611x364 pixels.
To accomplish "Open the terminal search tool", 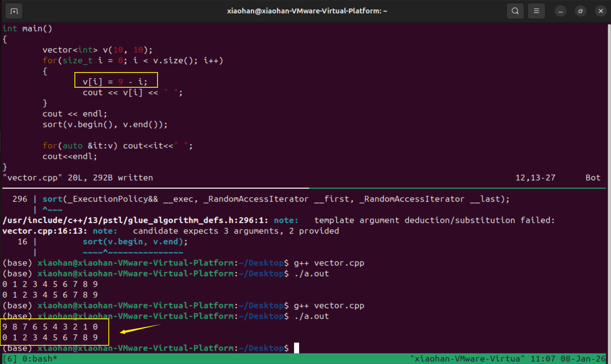I will tap(515, 11).
